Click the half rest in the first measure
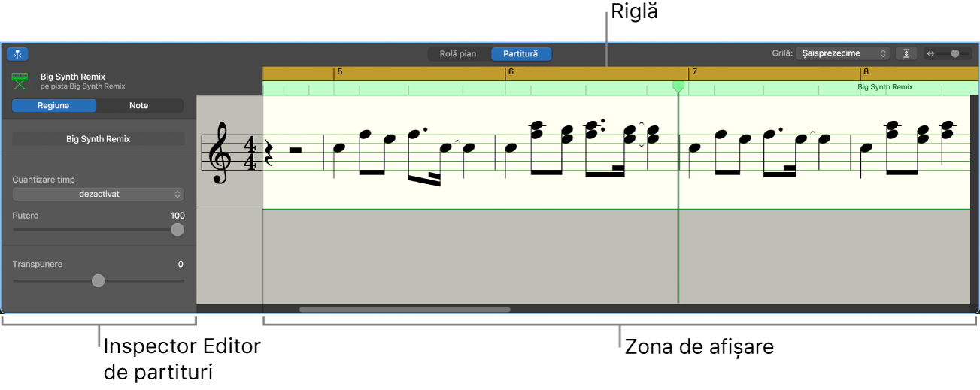This screenshot has height=390, width=980. pos(296,151)
